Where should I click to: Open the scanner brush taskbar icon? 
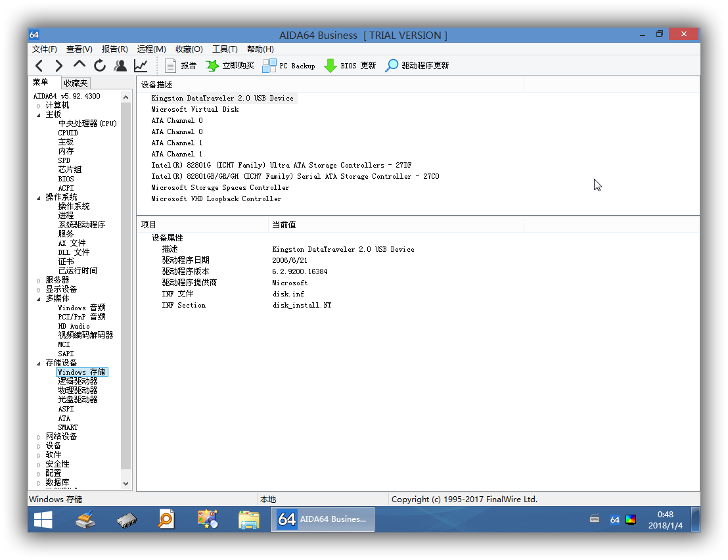85,520
